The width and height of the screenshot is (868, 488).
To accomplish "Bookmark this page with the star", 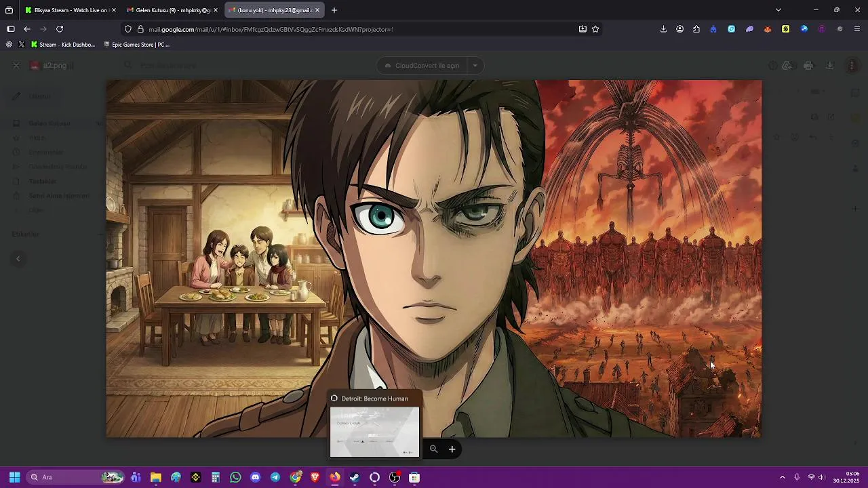I will tap(595, 29).
